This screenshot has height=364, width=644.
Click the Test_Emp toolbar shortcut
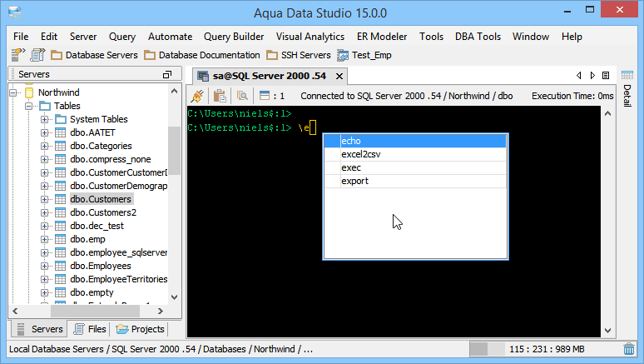coord(364,55)
